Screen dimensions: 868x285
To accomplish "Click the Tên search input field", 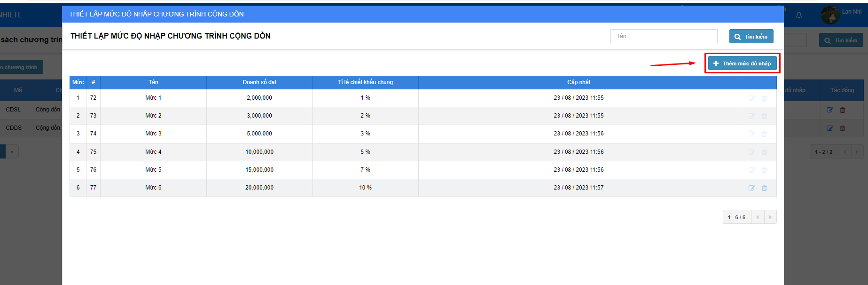I will pos(664,36).
